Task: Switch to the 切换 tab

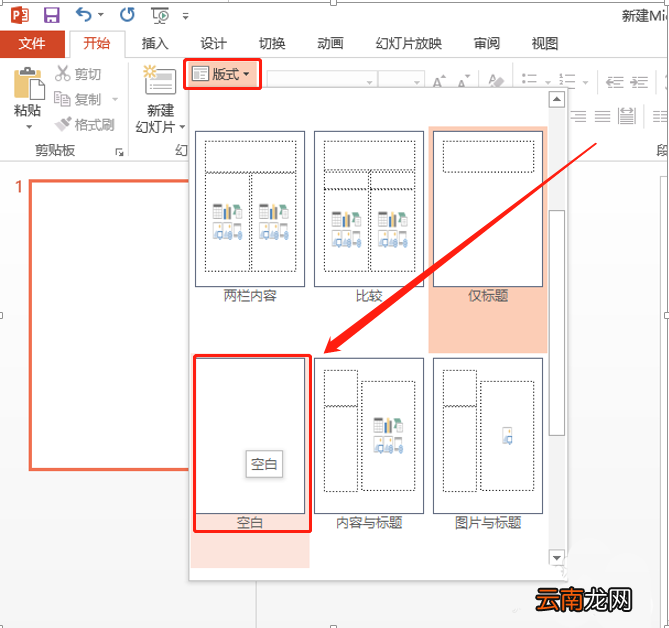Action: pyautogui.click(x=272, y=44)
